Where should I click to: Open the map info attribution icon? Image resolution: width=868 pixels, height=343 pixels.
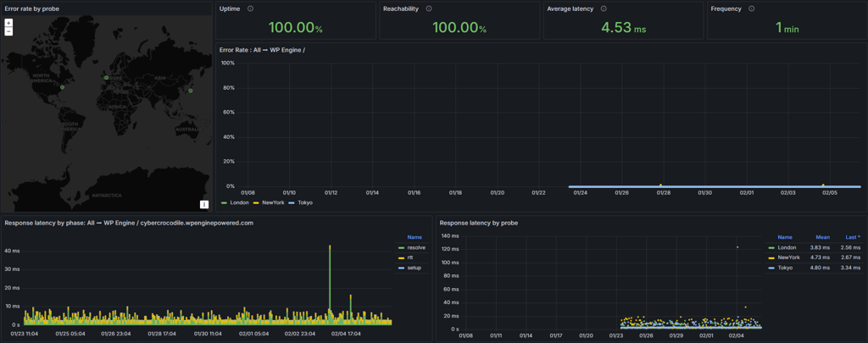(203, 205)
